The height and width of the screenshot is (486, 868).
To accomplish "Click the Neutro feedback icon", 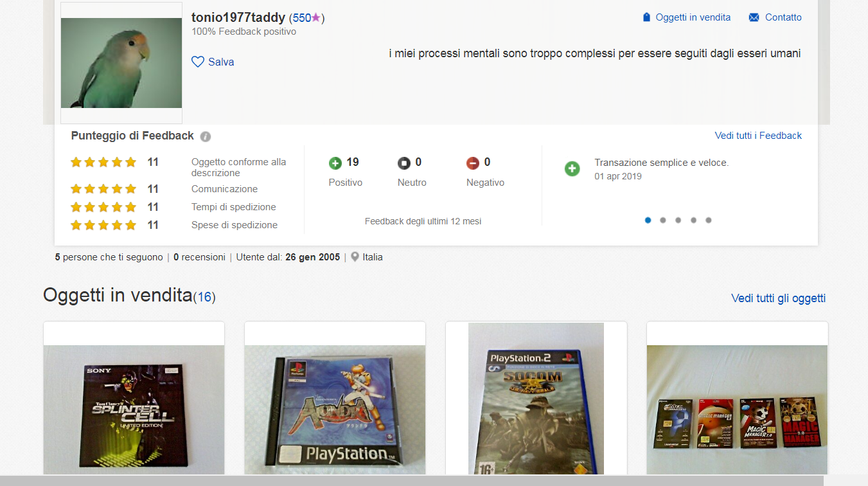I will click(403, 163).
